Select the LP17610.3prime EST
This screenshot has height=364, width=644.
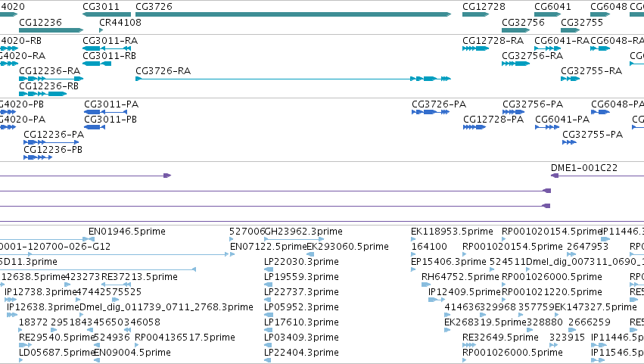[301, 323]
